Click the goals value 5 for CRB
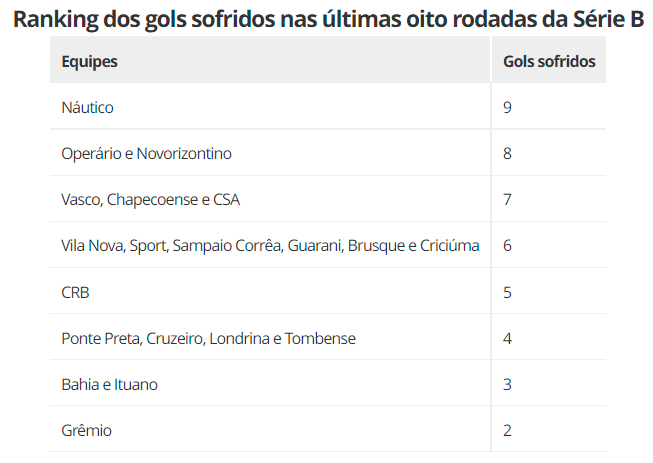The height and width of the screenshot is (463, 653). (x=508, y=292)
